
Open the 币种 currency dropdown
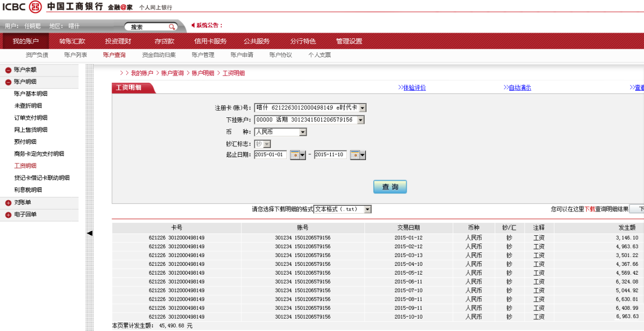[303, 132]
